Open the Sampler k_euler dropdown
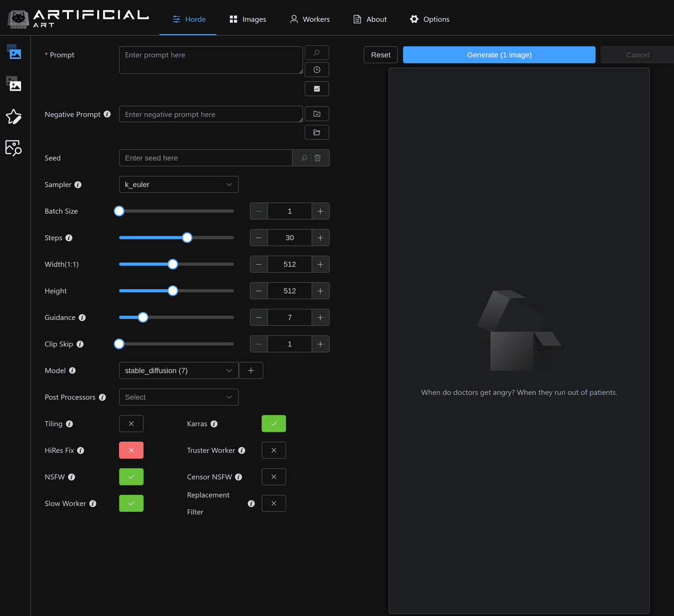674x616 pixels. 179,185
